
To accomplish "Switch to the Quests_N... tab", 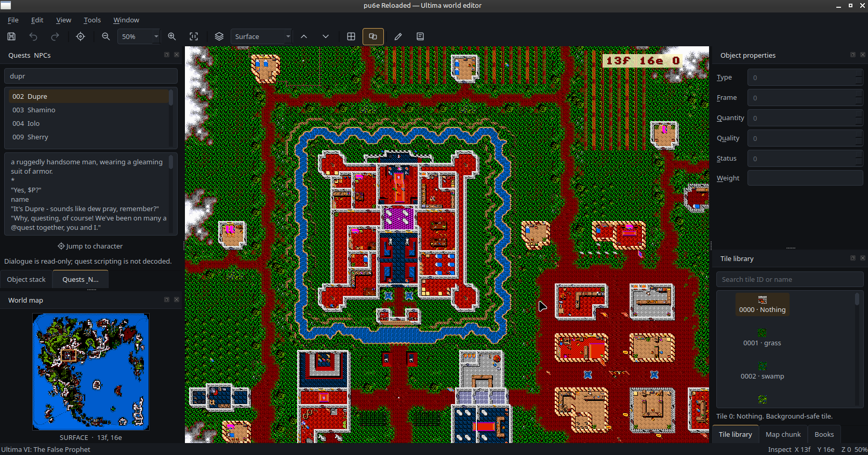I will [x=81, y=279].
